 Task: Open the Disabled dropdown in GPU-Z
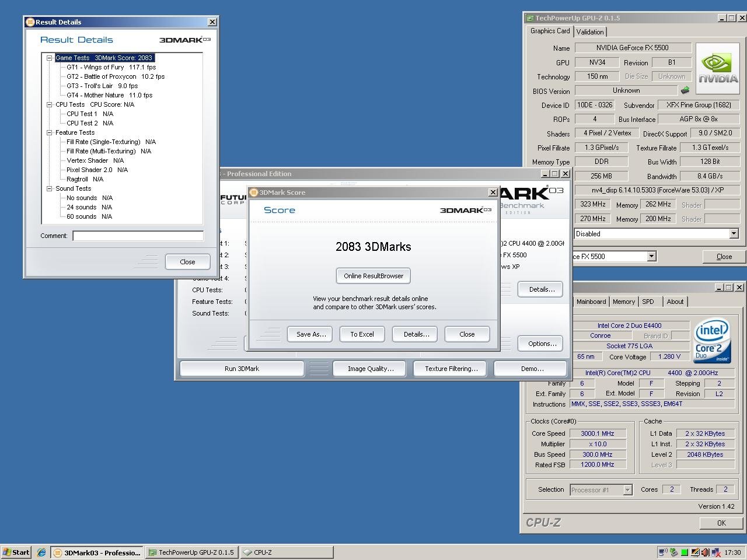734,234
